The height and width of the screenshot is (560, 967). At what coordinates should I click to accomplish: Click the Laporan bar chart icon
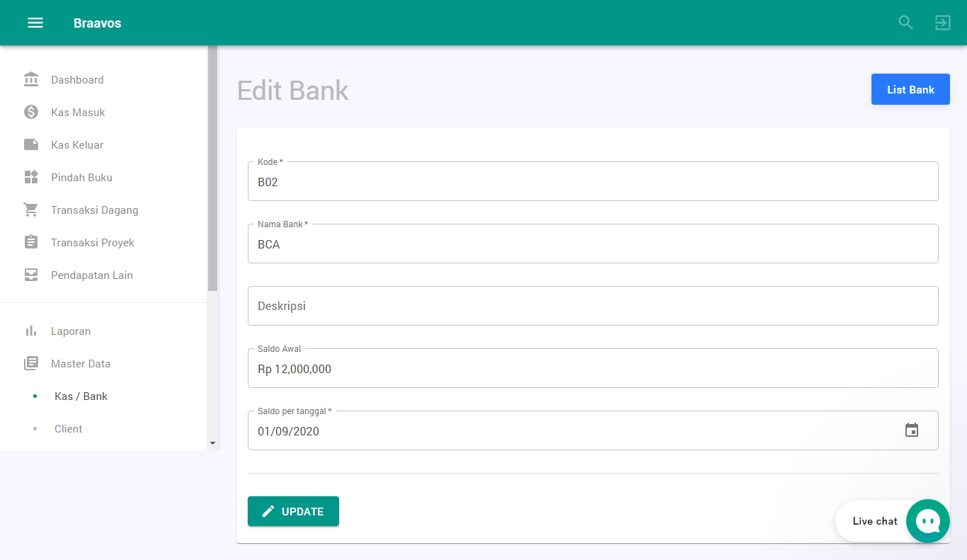coord(31,331)
